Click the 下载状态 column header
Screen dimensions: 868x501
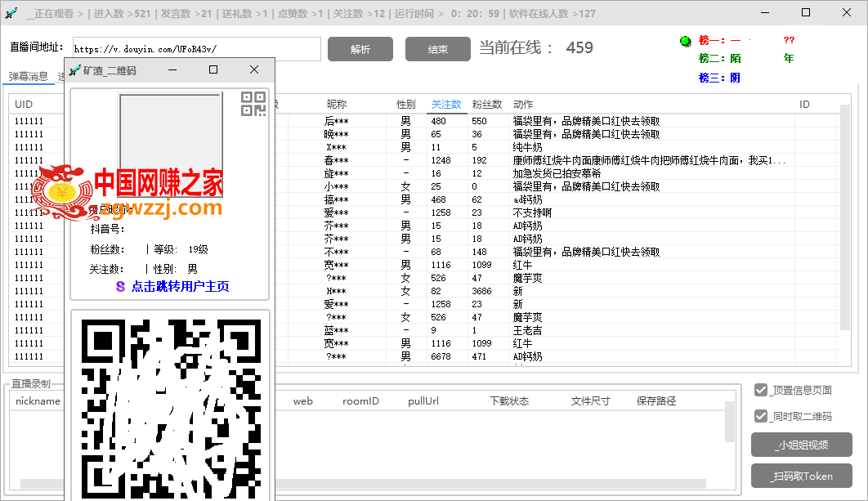point(509,400)
